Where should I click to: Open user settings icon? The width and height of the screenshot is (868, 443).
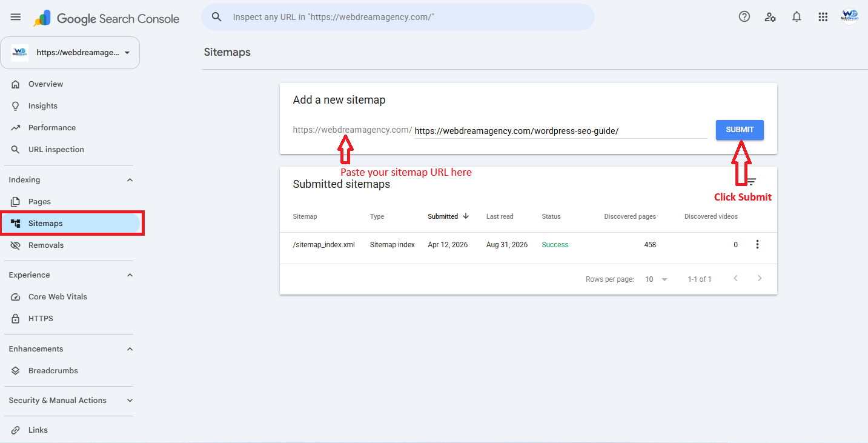pos(770,17)
